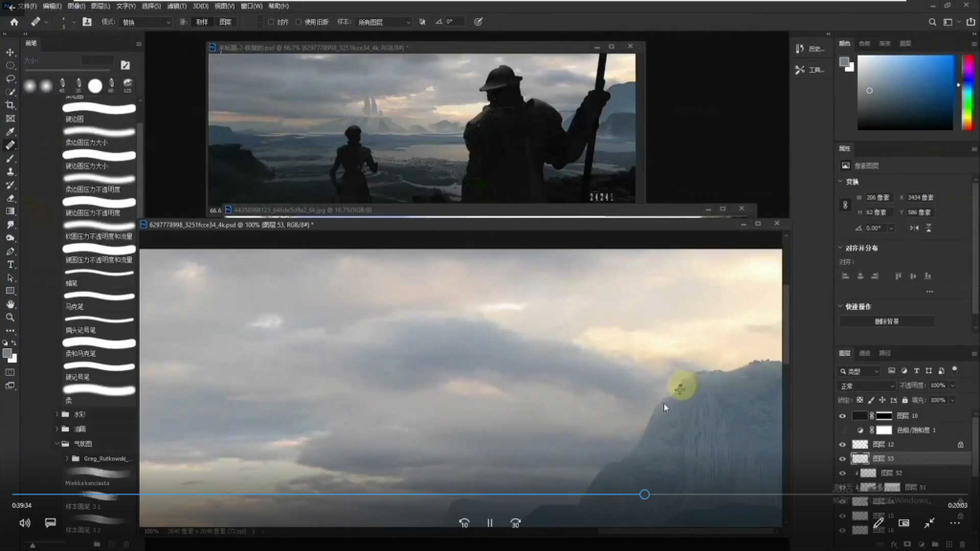Image resolution: width=980 pixels, height=551 pixels.
Task: Open the History panel icon
Action: 800,48
